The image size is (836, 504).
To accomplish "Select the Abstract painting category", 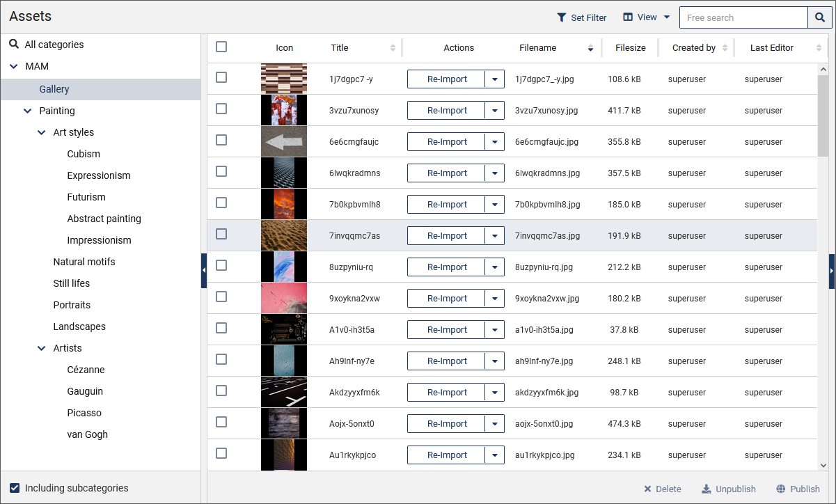I will tap(104, 219).
